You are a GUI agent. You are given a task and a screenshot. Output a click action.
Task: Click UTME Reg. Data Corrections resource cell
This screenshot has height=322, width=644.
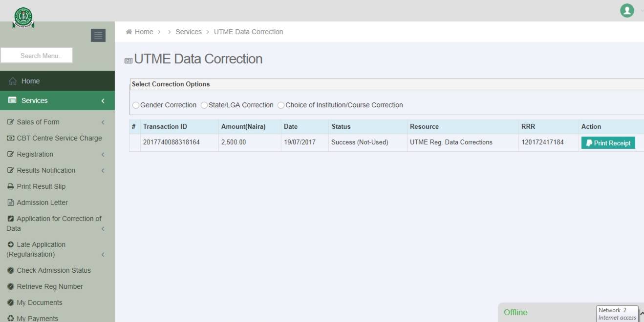point(463,142)
